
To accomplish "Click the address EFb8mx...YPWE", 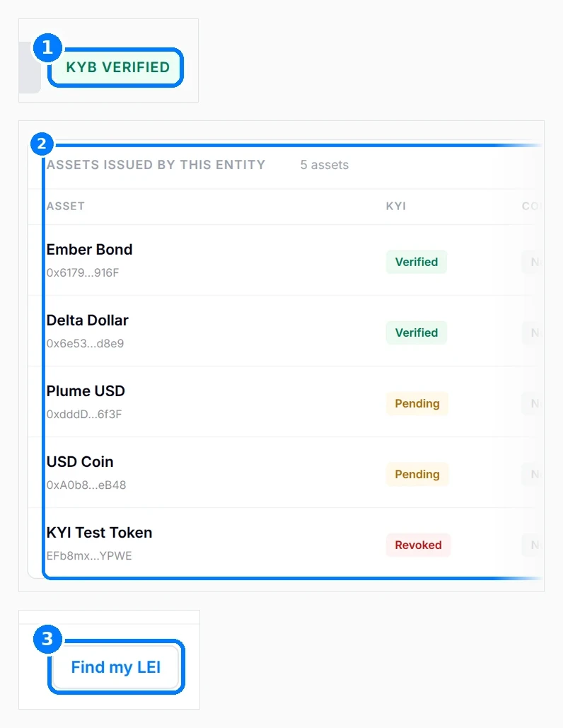I will [89, 556].
